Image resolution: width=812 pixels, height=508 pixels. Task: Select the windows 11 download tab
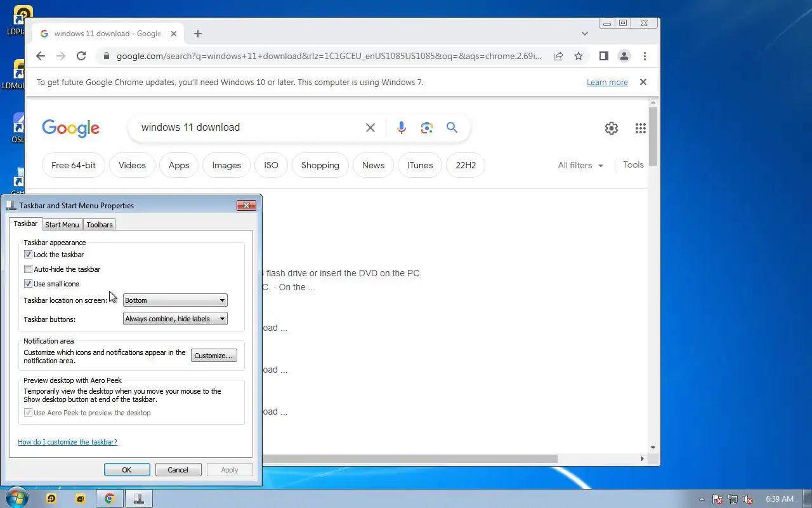(107, 34)
